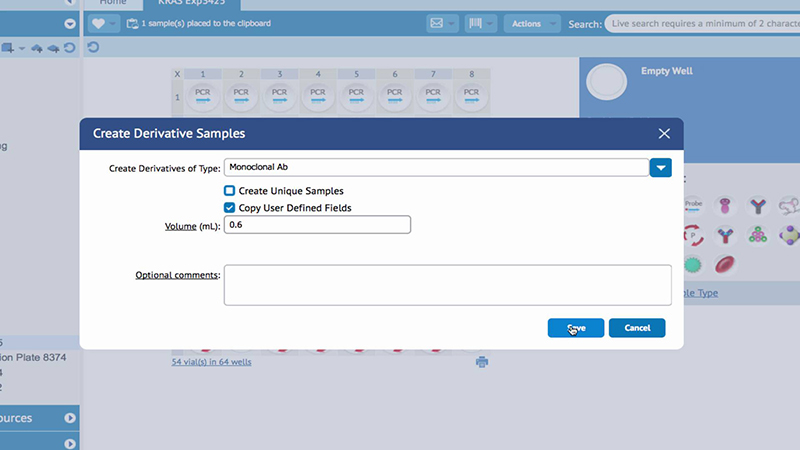Select the green and pink rings sample icon

click(758, 235)
